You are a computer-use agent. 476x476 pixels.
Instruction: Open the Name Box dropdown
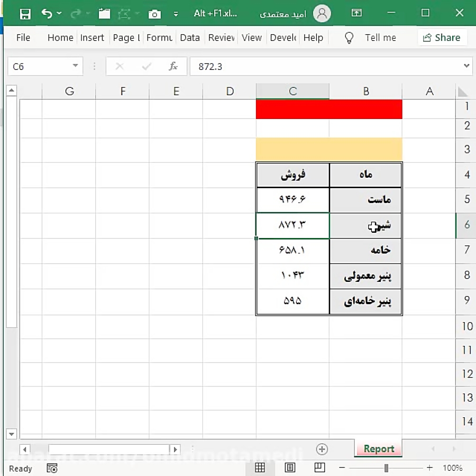pos(75,66)
